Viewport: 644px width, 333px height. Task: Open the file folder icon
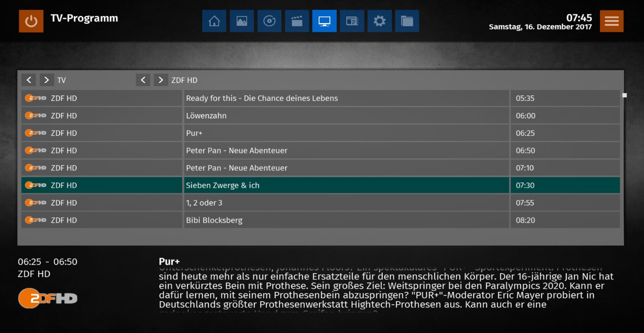pos(407,21)
